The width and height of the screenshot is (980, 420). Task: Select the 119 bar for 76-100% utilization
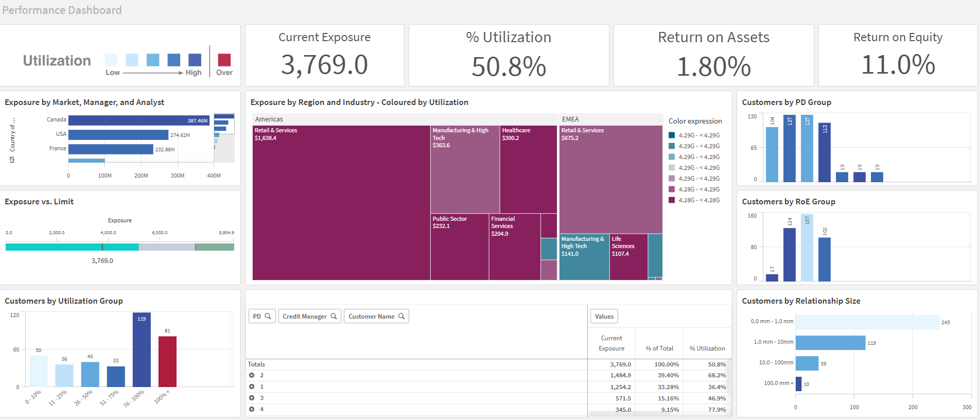142,349
